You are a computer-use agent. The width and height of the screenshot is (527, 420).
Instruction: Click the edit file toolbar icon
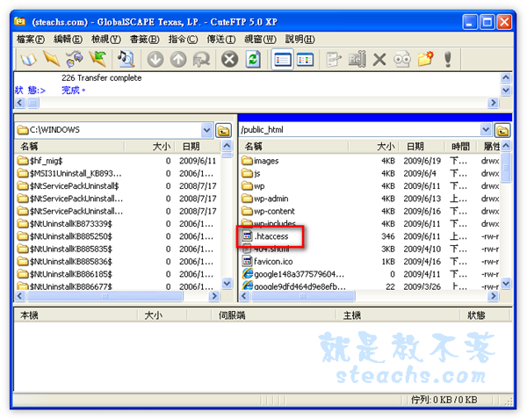[334, 60]
